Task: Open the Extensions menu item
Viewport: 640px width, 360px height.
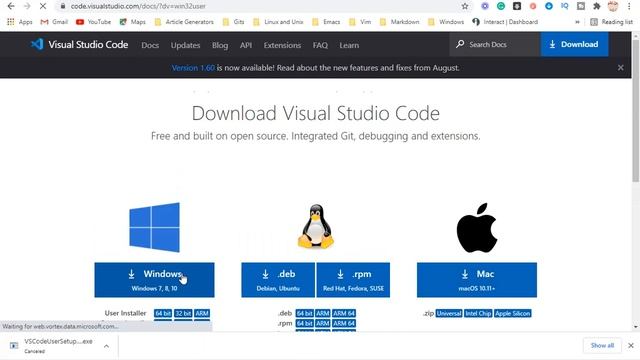Action: pos(282,45)
